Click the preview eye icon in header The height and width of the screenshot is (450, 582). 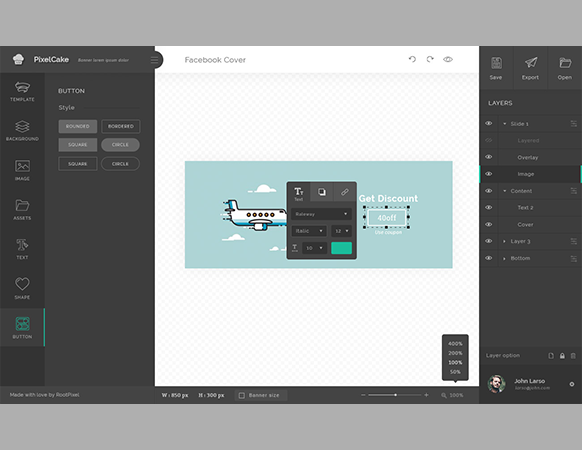click(x=448, y=59)
